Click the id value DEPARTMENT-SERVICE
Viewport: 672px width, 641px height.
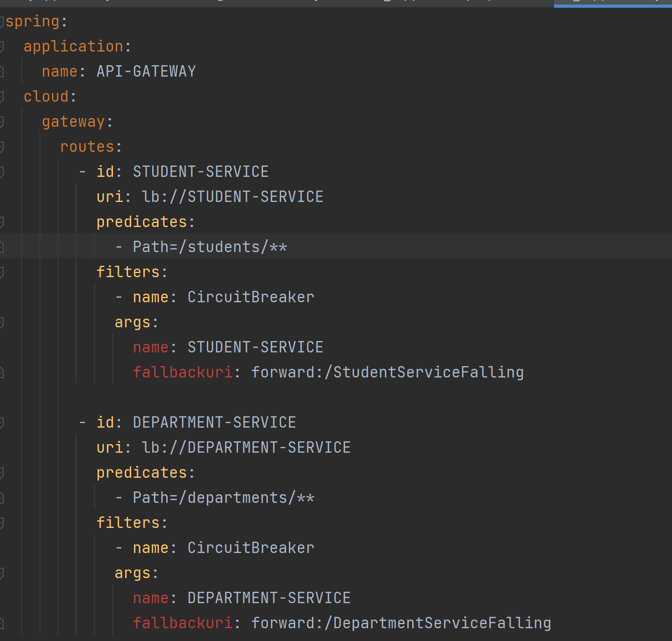click(215, 423)
